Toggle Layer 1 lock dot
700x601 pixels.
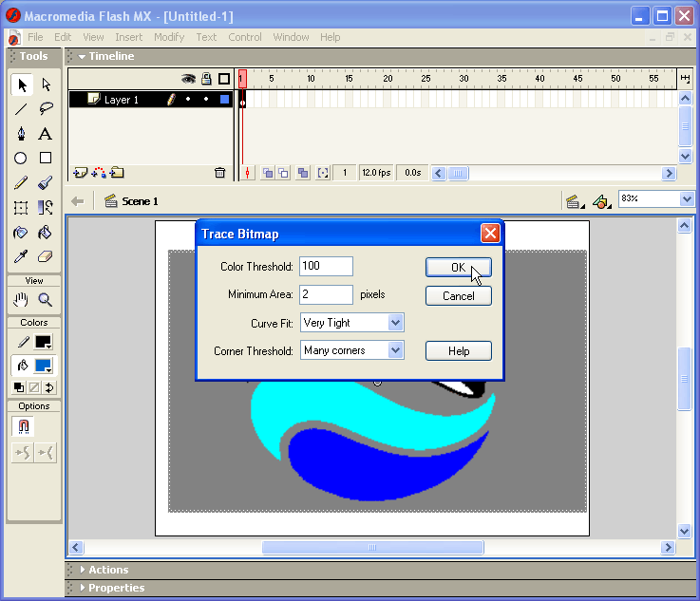[206, 99]
